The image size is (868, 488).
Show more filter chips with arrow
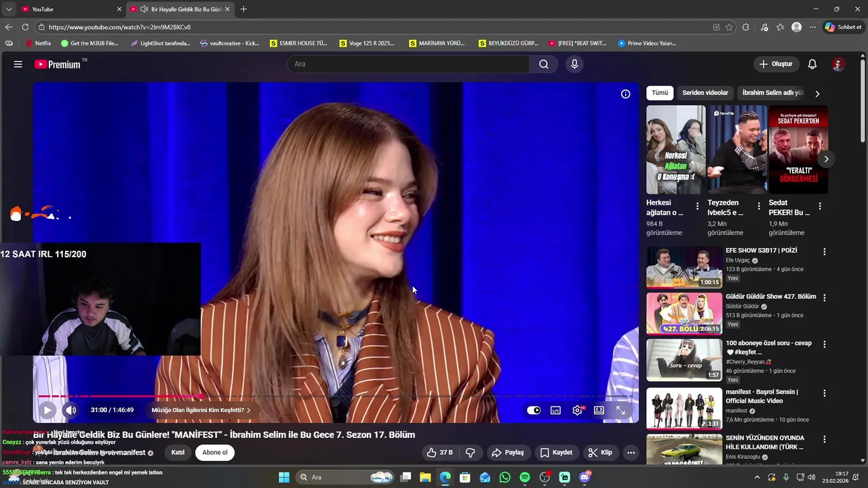(x=817, y=94)
